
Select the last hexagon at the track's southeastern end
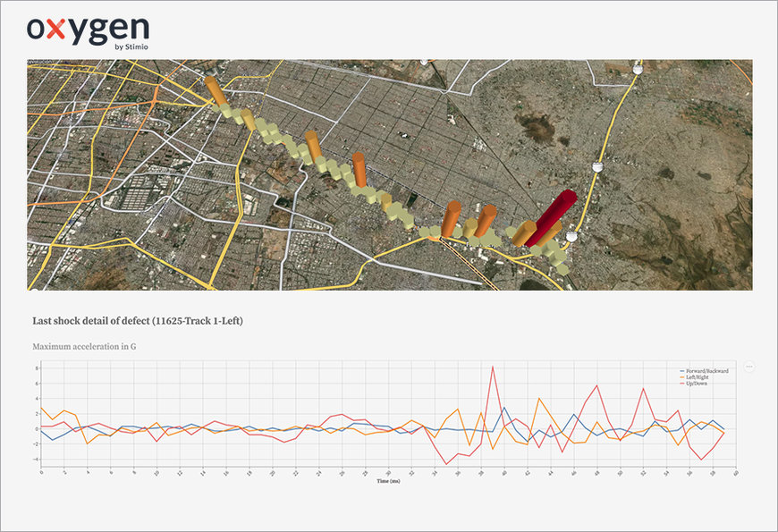562,269
